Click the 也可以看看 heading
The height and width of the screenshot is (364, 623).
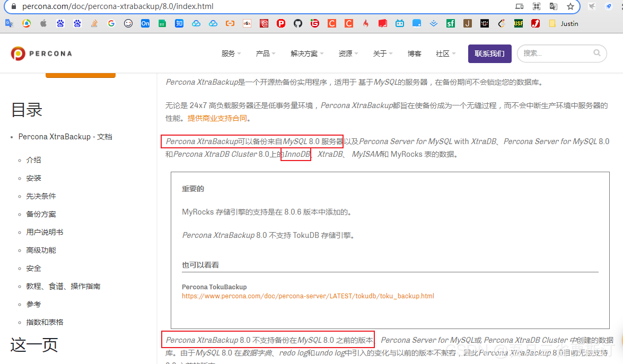pyautogui.click(x=200, y=265)
